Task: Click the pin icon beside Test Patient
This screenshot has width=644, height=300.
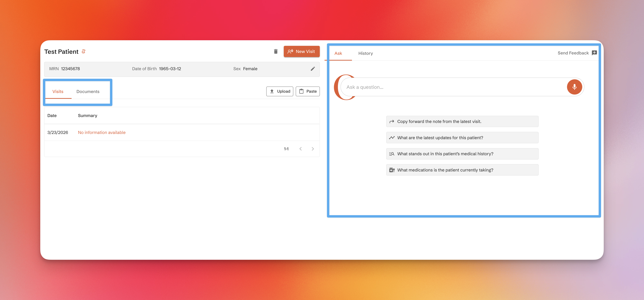Action: 83,51
